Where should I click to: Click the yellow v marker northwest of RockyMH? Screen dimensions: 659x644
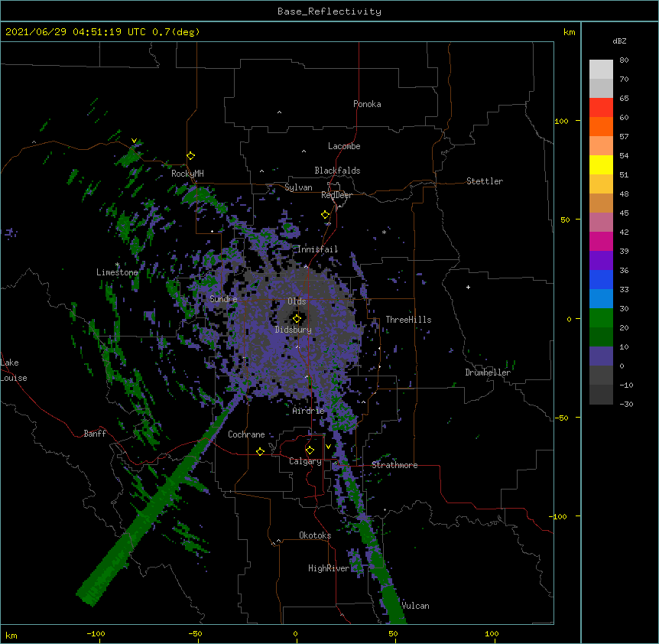click(134, 141)
